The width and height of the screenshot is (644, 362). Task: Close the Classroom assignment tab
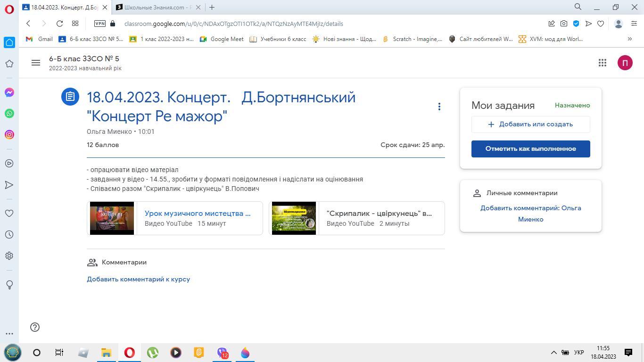pyautogui.click(x=105, y=7)
